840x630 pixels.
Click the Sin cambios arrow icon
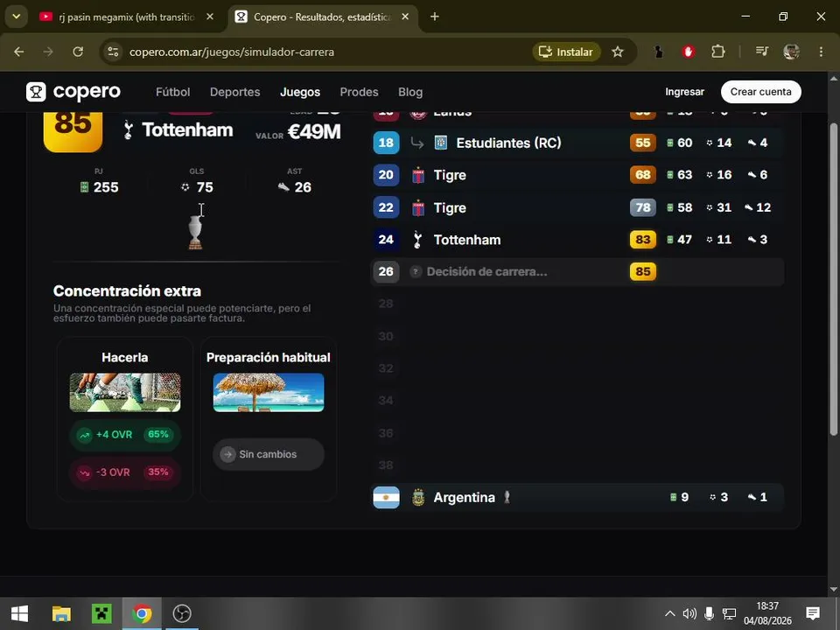227,454
